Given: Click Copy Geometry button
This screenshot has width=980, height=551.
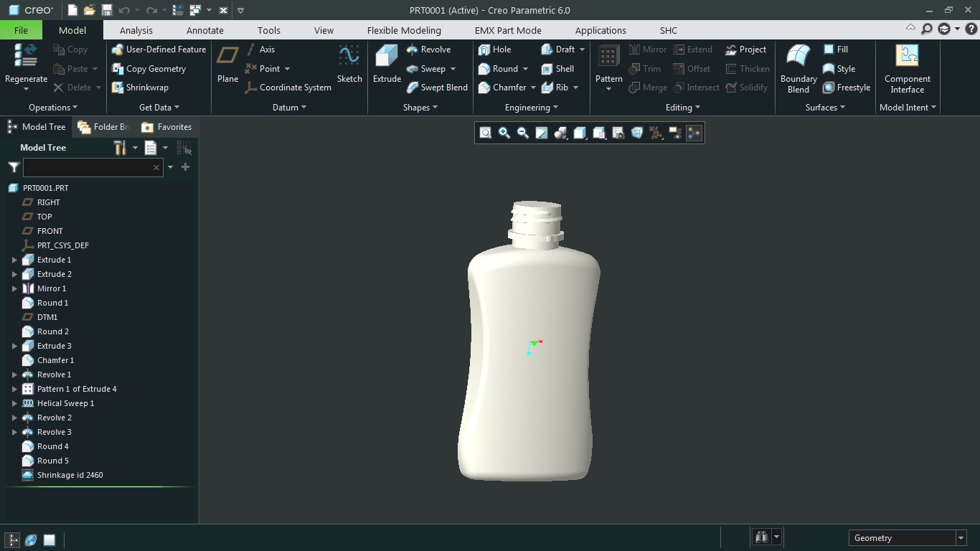Looking at the screenshot, I should click(x=149, y=69).
